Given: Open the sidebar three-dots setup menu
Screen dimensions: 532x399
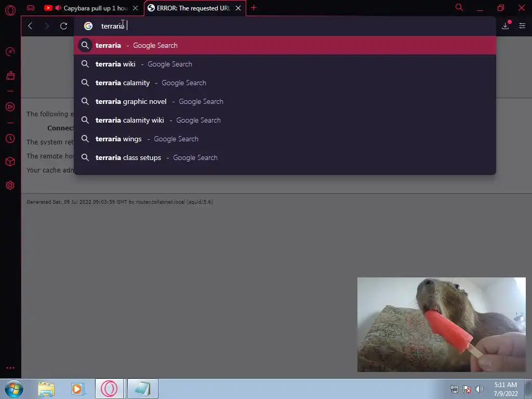Looking at the screenshot, I should (10, 368).
